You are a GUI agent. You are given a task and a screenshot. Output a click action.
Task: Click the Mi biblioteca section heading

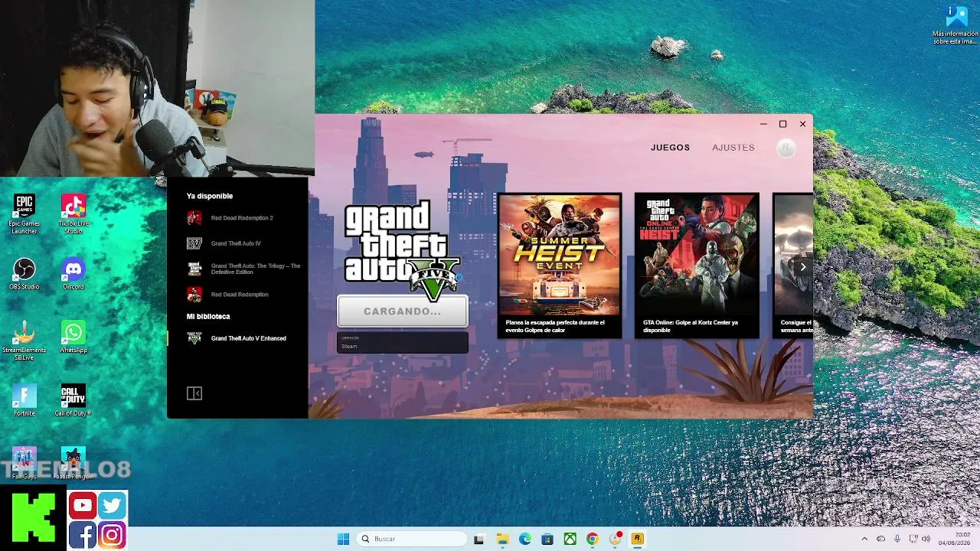coord(208,316)
